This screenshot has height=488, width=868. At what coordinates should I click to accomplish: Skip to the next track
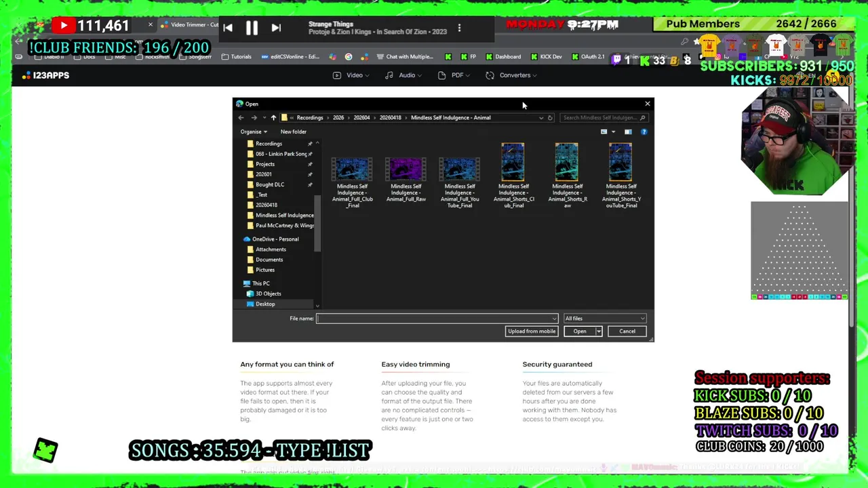(276, 28)
